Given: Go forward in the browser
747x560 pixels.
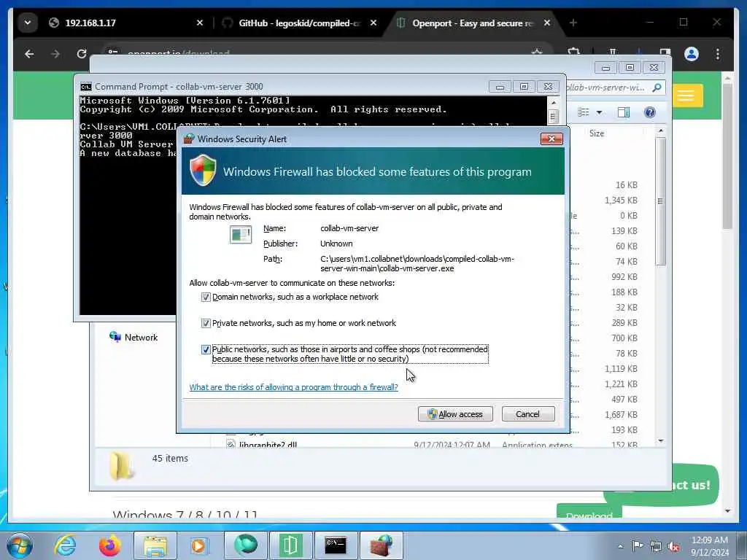Looking at the screenshot, I should [55, 54].
